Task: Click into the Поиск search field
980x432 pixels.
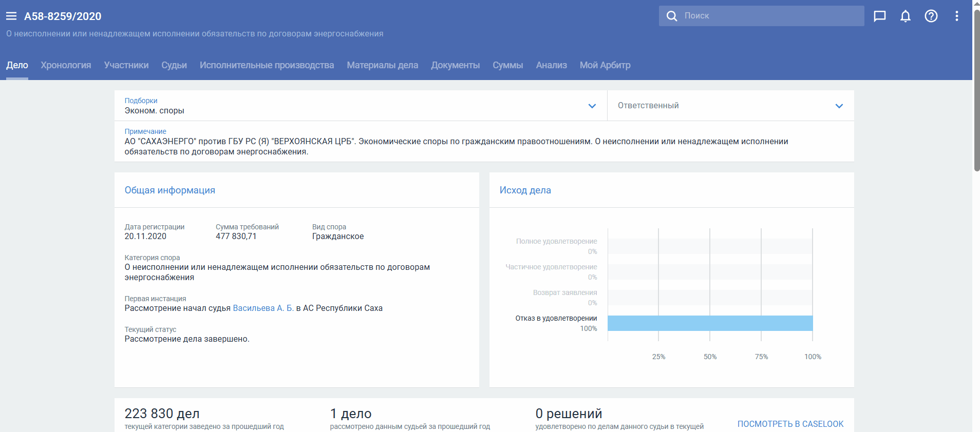Action: (770, 16)
